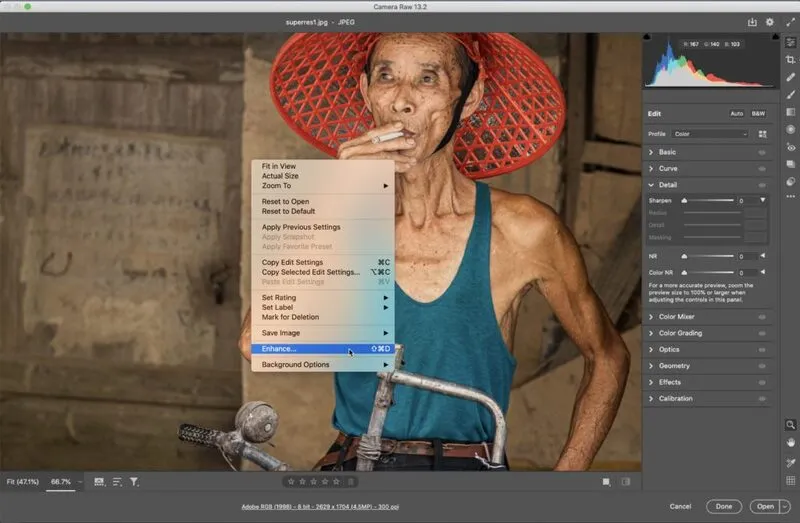Select Actual Size menu entry
This screenshot has height=523, width=800.
(322, 176)
